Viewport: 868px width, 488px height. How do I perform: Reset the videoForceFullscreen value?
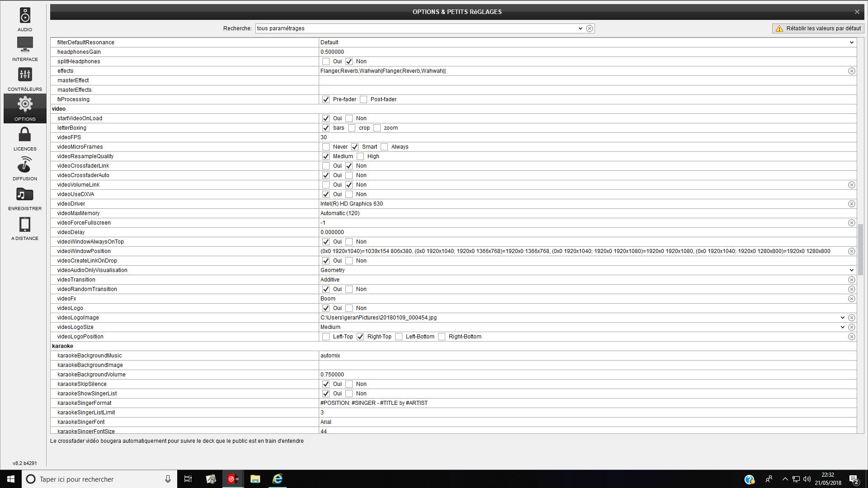852,223
